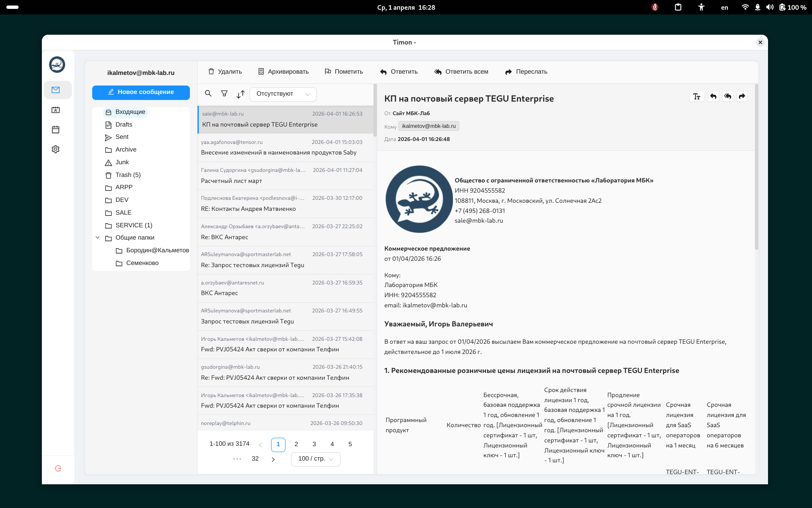Open the Trash (5) folder
Image resolution: width=812 pixels, height=508 pixels.
127,175
